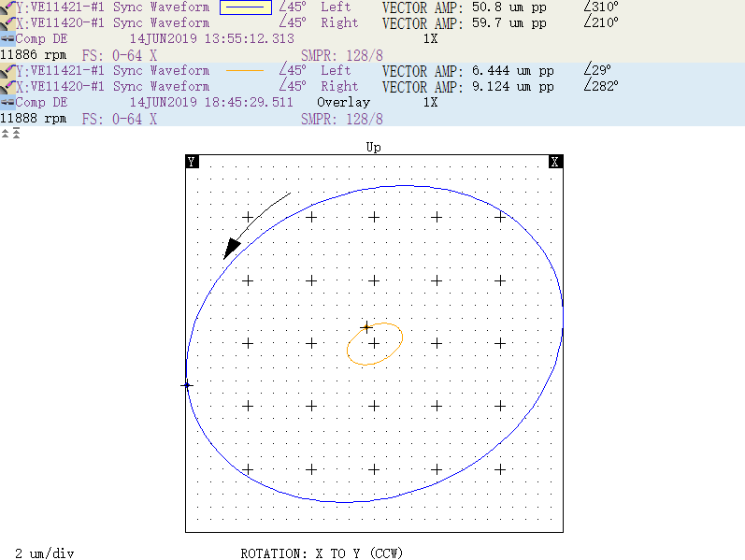
Task: Click the Y probe marker in plot corner
Action: pyautogui.click(x=192, y=162)
